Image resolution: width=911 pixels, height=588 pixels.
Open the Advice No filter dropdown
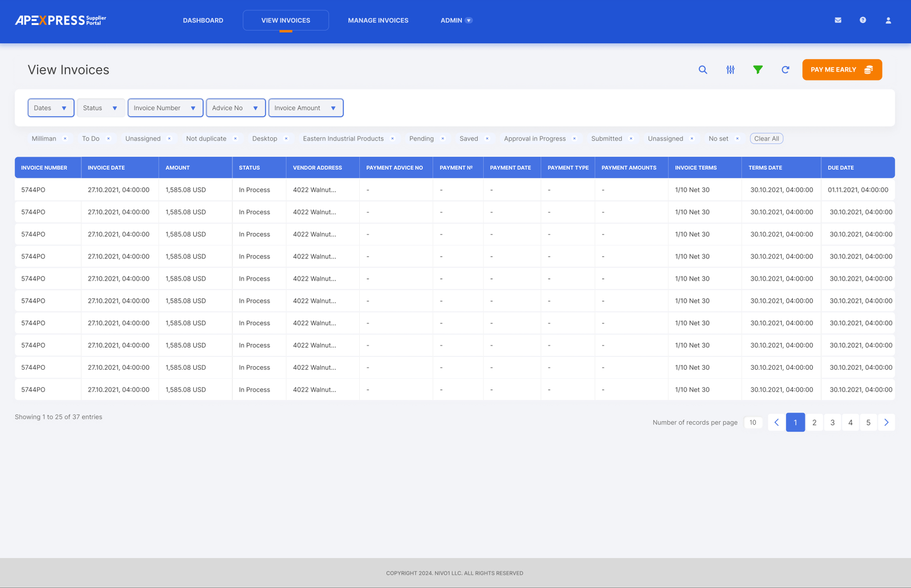pyautogui.click(x=236, y=108)
